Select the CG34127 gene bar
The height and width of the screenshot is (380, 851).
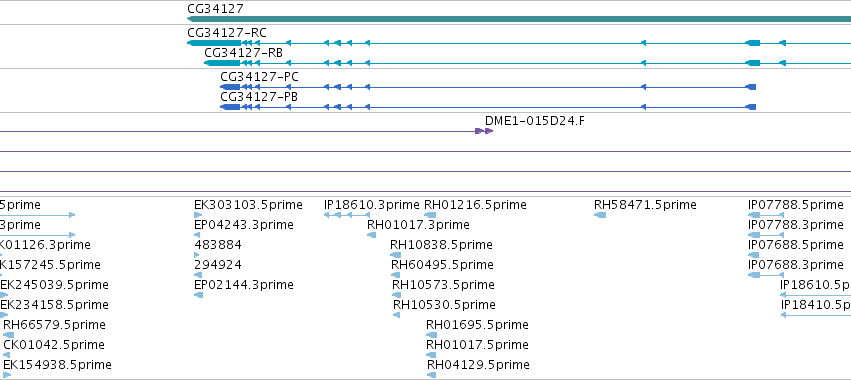click(x=519, y=19)
